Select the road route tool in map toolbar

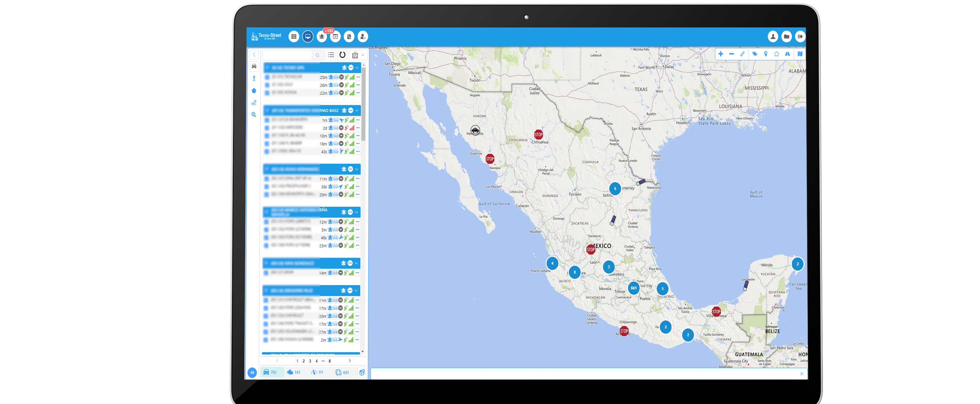pos(788,54)
